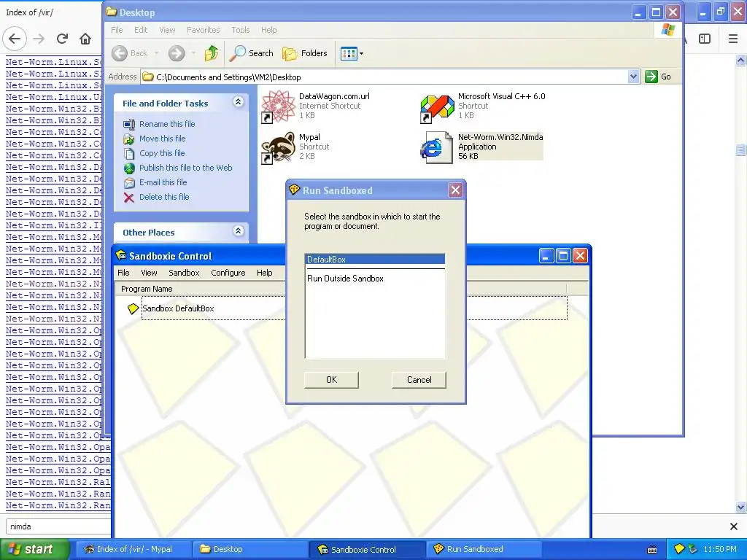The height and width of the screenshot is (560, 747).
Task: Click Move this file link
Action: 163,139
